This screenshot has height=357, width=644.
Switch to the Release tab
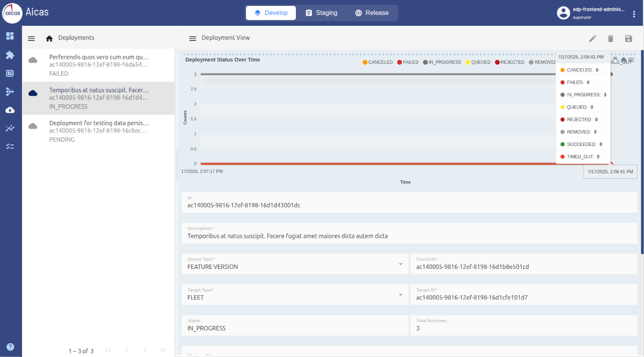click(x=372, y=13)
